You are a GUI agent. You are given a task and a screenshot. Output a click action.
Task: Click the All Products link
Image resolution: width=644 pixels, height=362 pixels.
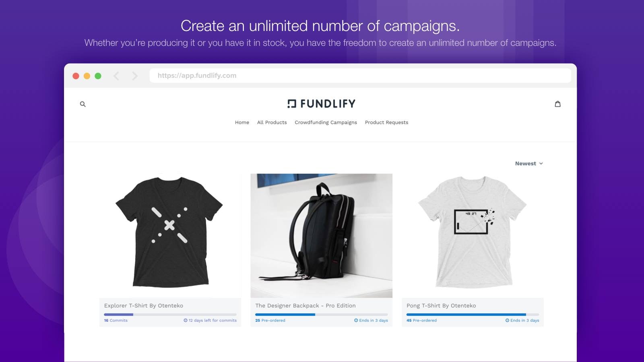(x=272, y=122)
